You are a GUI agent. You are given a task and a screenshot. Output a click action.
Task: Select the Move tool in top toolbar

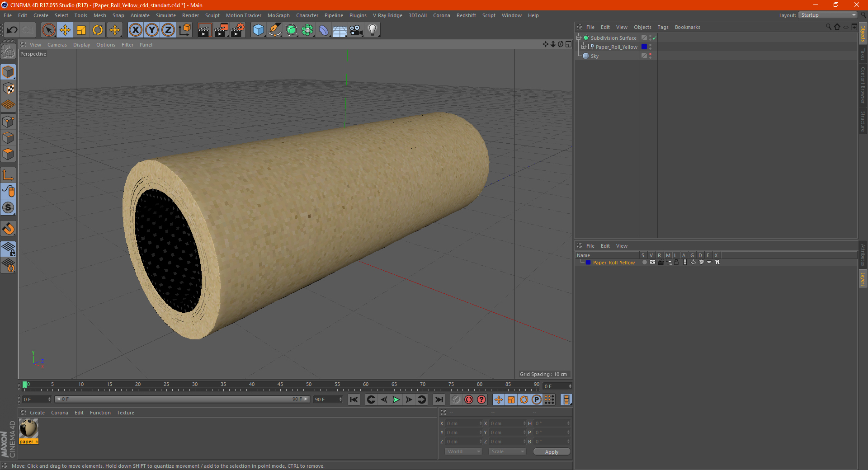[65, 30]
